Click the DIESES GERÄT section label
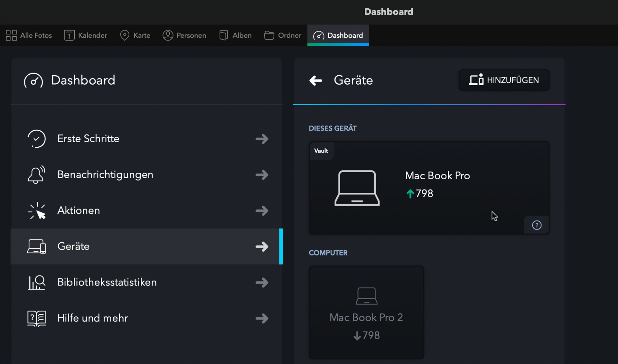The image size is (618, 364). 332,128
